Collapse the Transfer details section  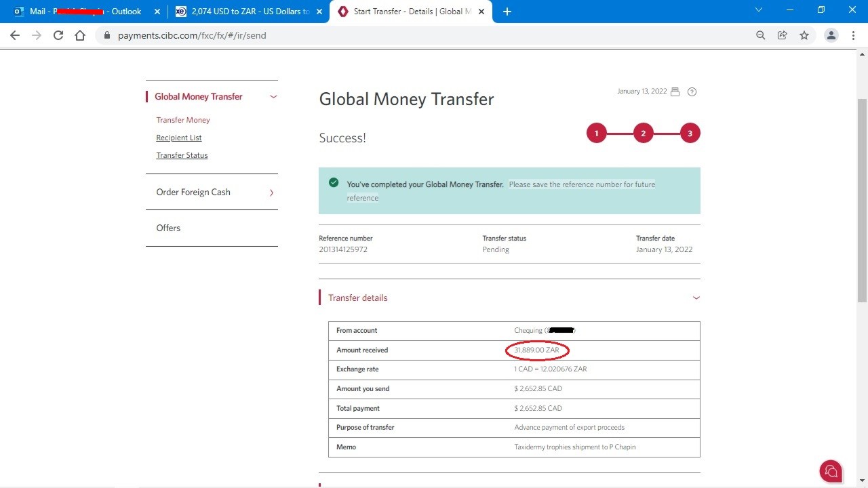click(x=696, y=298)
